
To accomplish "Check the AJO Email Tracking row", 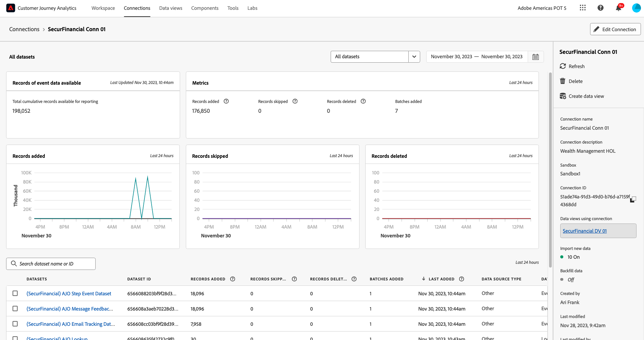I will coord(15,324).
